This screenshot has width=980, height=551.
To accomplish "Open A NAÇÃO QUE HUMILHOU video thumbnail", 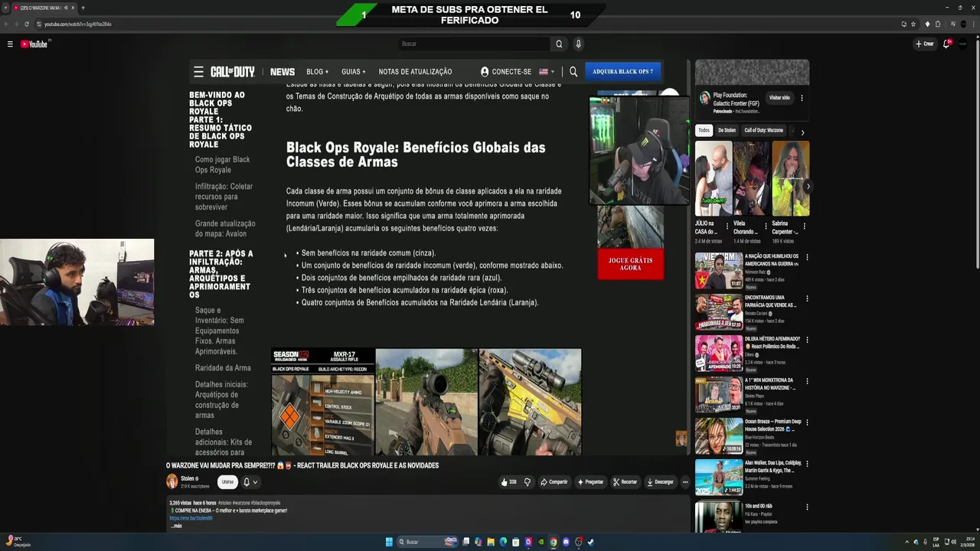I will [x=718, y=271].
